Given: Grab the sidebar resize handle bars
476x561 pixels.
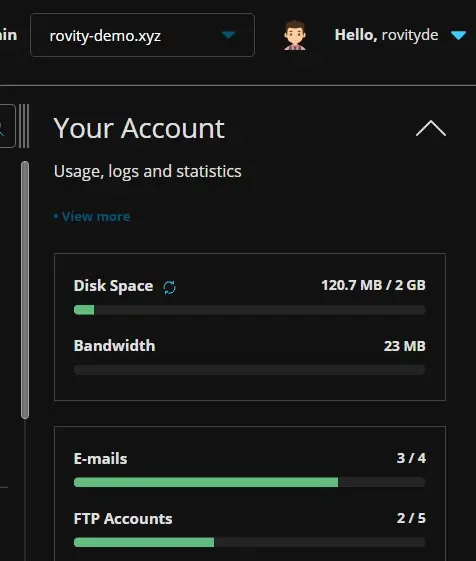Looking at the screenshot, I should [x=24, y=126].
